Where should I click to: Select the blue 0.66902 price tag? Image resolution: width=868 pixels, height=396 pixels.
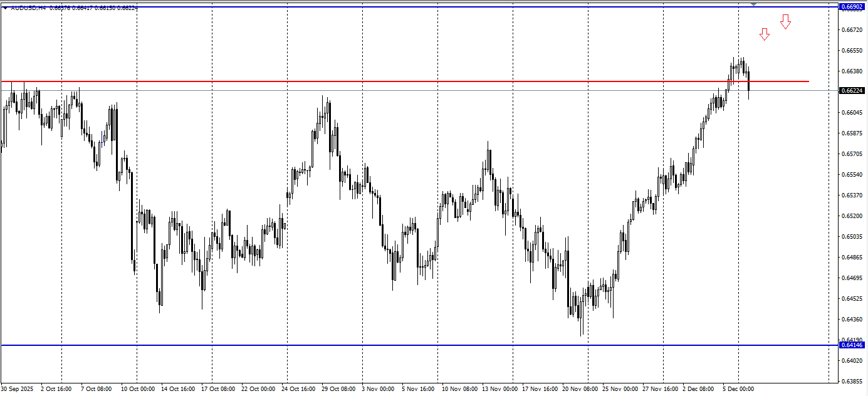(x=852, y=7)
